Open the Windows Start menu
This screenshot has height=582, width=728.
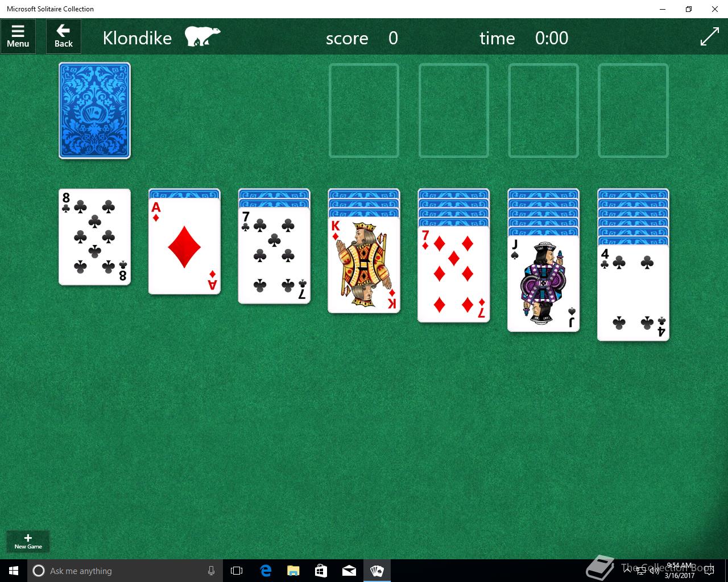[x=14, y=571]
